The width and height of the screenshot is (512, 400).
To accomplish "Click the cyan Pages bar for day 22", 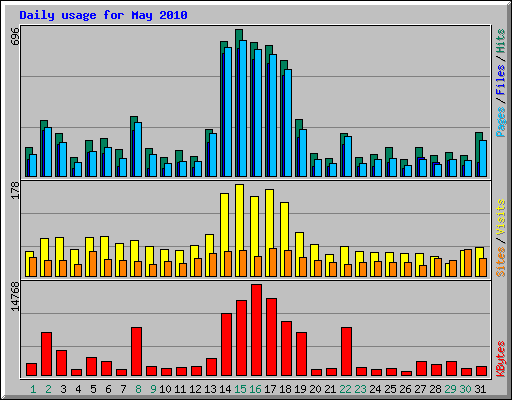I will [348, 156].
